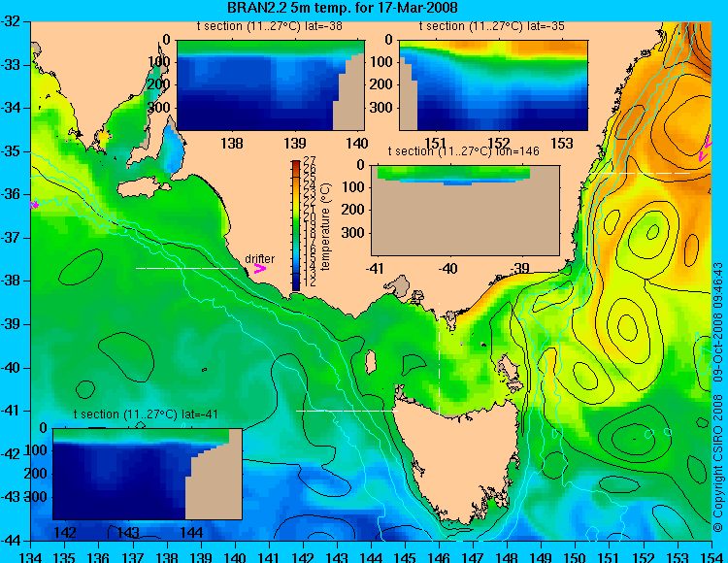
Task: Click depth label '300' beside the lat=-38 inset
Action: [x=160, y=108]
